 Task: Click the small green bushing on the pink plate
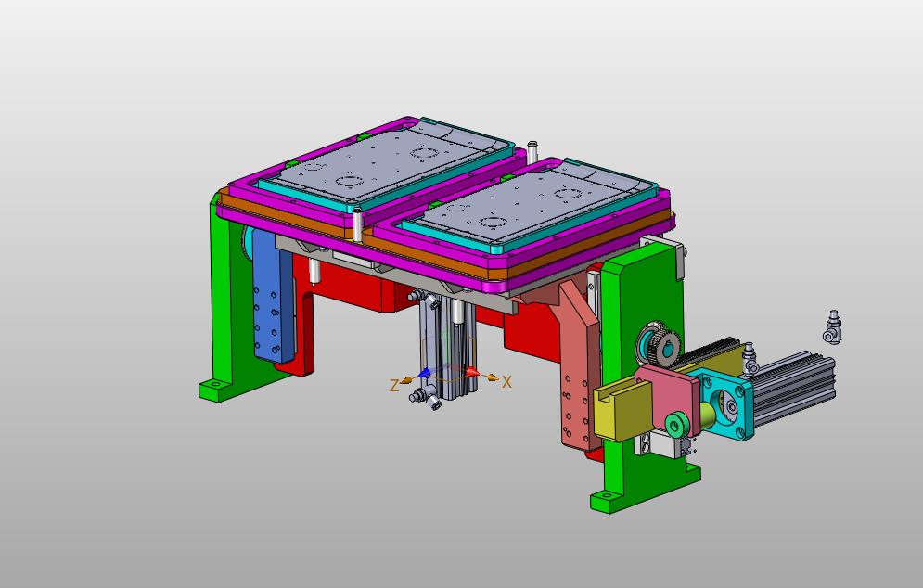coord(677,426)
